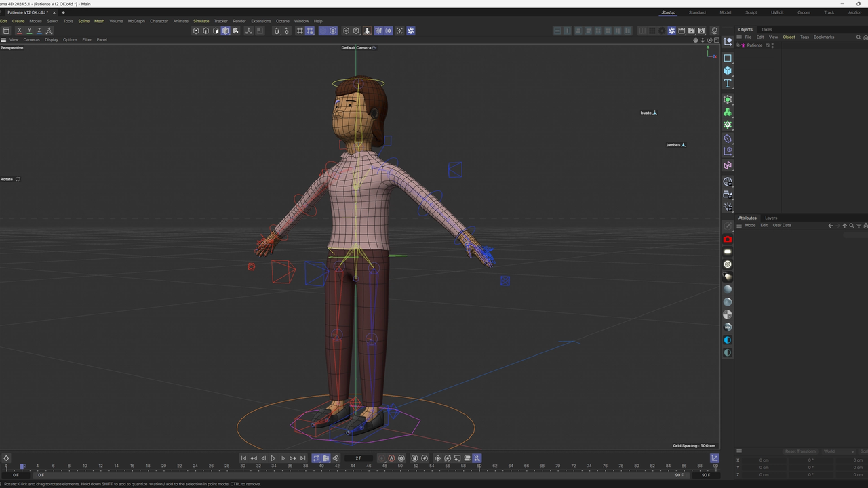Click the current frame field 2 F
The image size is (868, 488).
[x=359, y=458]
